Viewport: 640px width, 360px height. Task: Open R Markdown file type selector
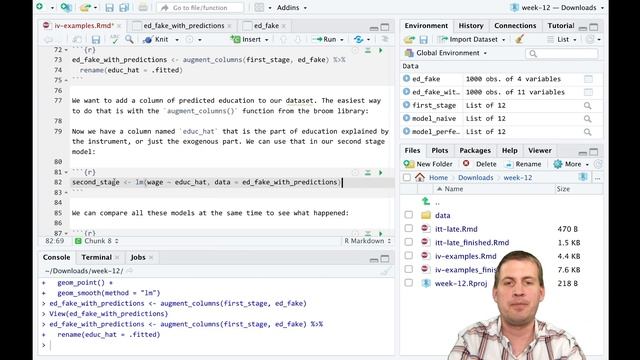(x=367, y=241)
